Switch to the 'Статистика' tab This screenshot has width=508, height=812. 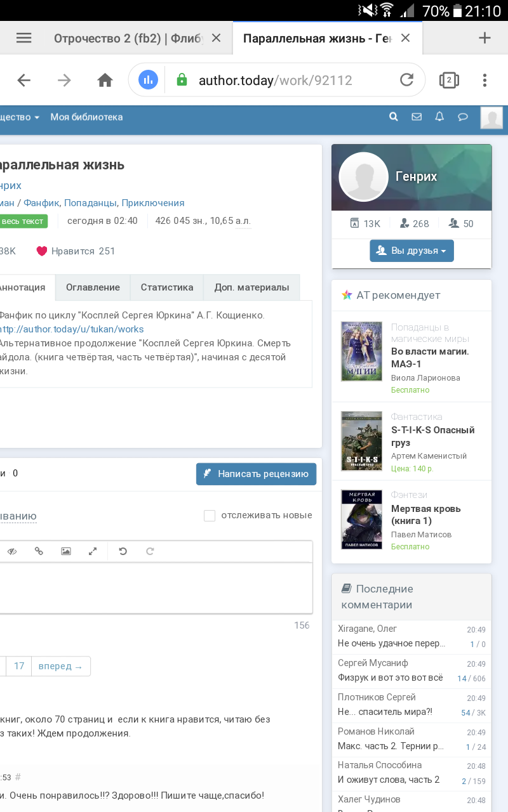click(x=166, y=287)
